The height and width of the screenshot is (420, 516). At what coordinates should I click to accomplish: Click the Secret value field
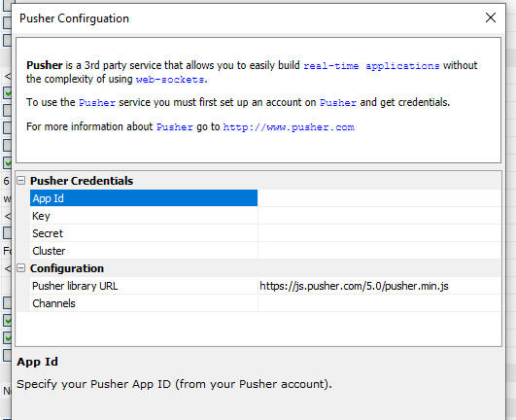(x=380, y=233)
